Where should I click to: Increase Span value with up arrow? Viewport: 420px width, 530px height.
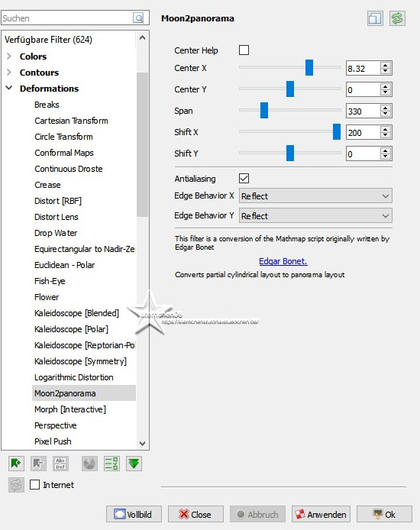click(x=385, y=108)
